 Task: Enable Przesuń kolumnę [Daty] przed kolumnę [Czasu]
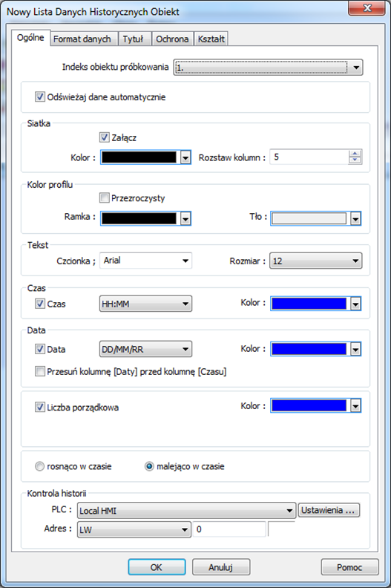point(40,371)
